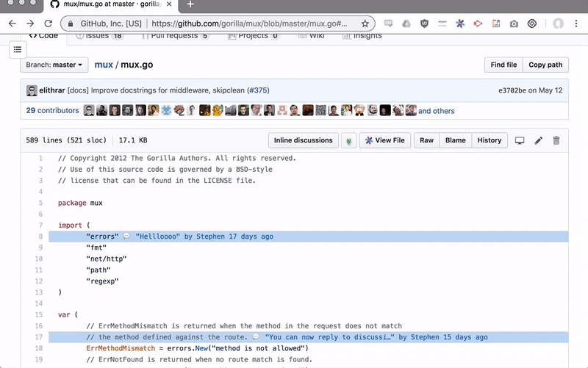Click the pencil edit file icon
Screen dimensions: 588x368
538,140
